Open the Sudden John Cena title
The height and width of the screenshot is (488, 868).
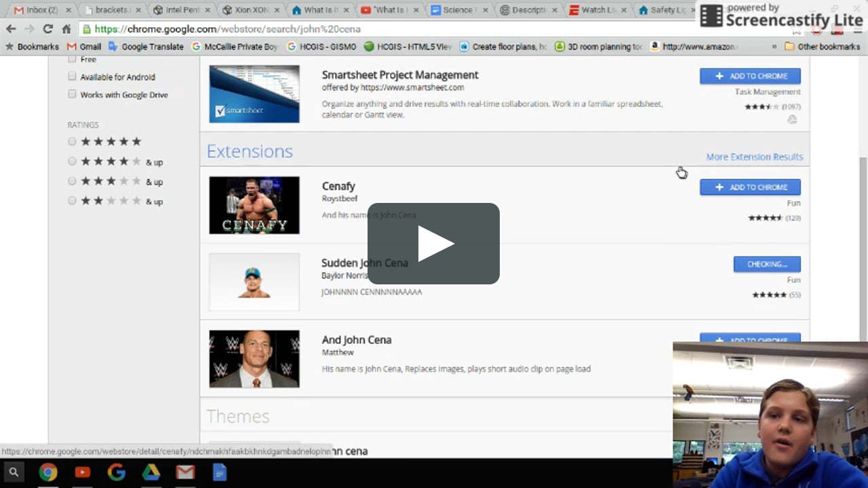[x=365, y=263]
